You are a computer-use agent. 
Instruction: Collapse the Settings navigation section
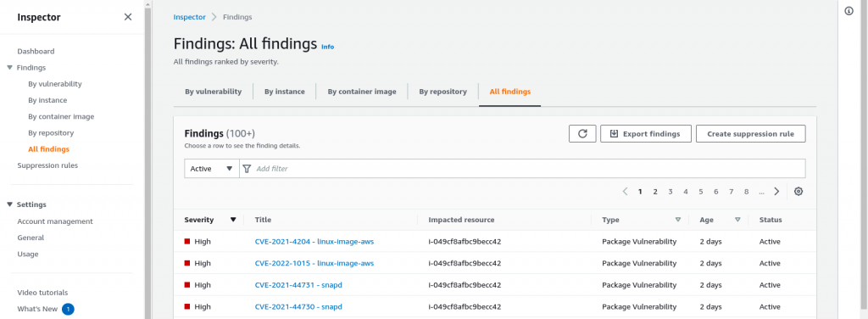(9, 204)
